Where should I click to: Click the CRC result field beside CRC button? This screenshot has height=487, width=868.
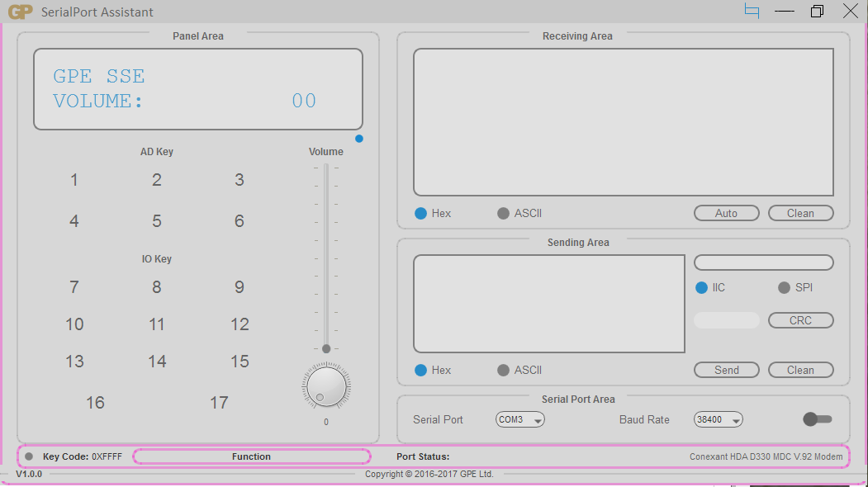(726, 320)
